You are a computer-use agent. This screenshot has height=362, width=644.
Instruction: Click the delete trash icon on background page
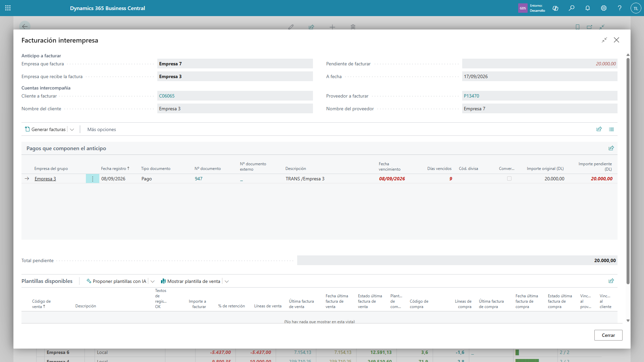[x=353, y=27]
